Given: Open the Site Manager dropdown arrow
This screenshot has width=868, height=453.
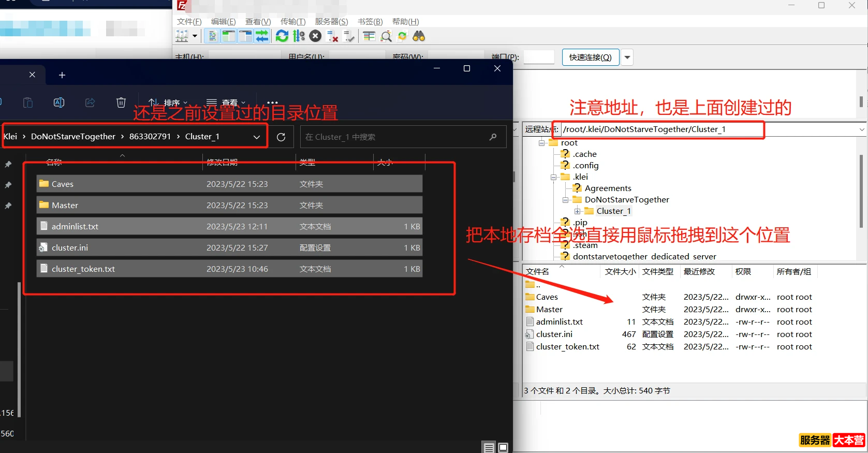Looking at the screenshot, I should pos(195,36).
